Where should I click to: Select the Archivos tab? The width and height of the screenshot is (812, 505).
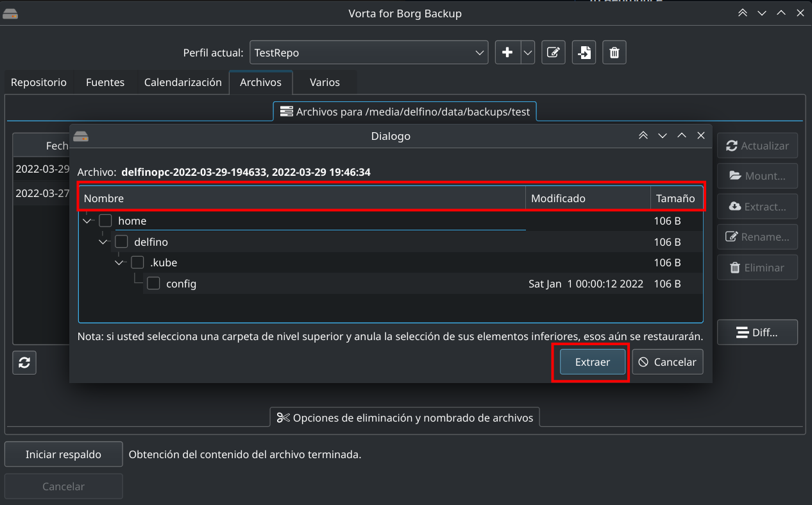(260, 82)
